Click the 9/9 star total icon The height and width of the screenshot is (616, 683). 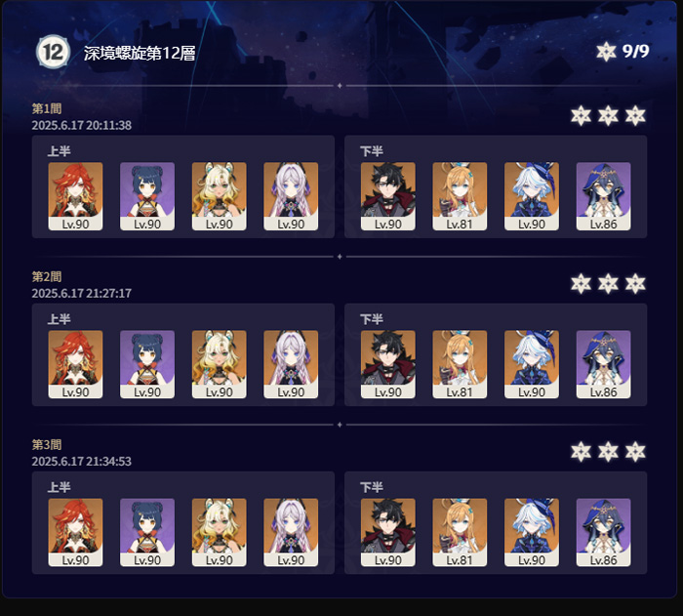pyautogui.click(x=606, y=52)
